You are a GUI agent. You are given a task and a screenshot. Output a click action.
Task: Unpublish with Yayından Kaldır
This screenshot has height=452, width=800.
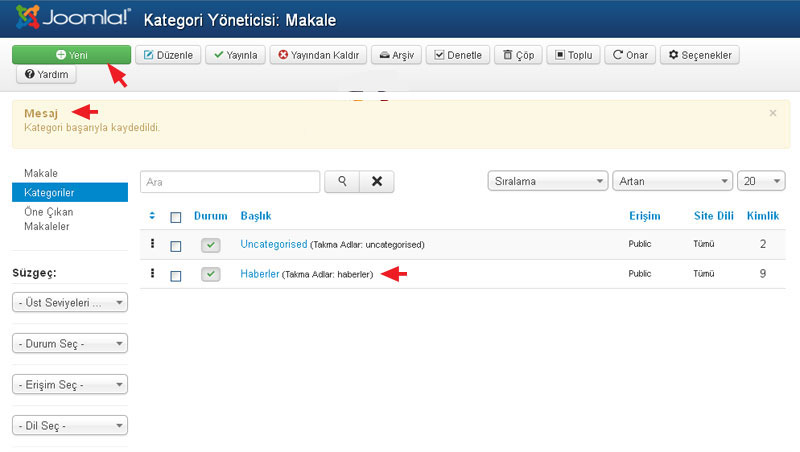click(318, 55)
